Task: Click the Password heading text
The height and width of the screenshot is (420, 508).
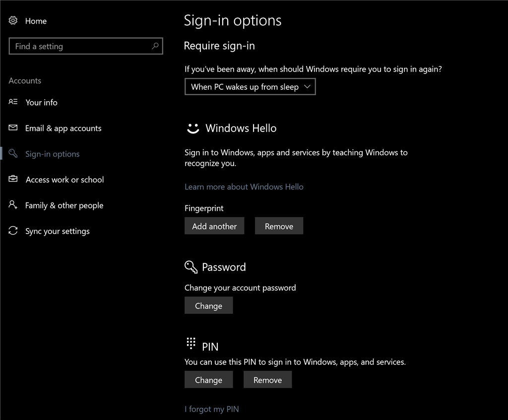Action: [x=224, y=267]
